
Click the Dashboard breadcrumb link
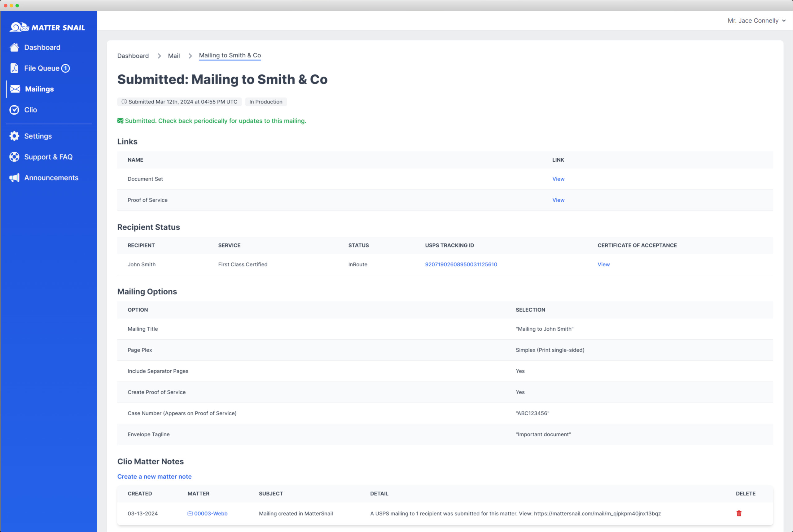pyautogui.click(x=133, y=56)
